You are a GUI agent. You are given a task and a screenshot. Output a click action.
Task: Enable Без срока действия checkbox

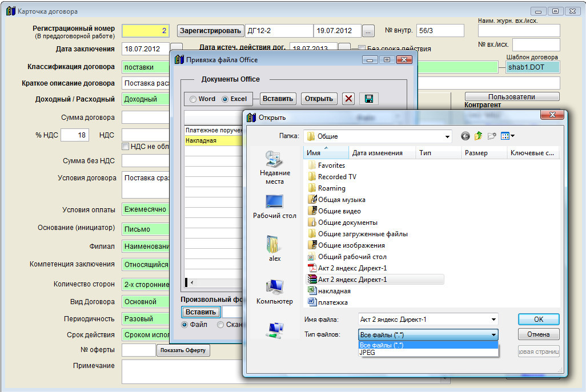pyautogui.click(x=362, y=49)
